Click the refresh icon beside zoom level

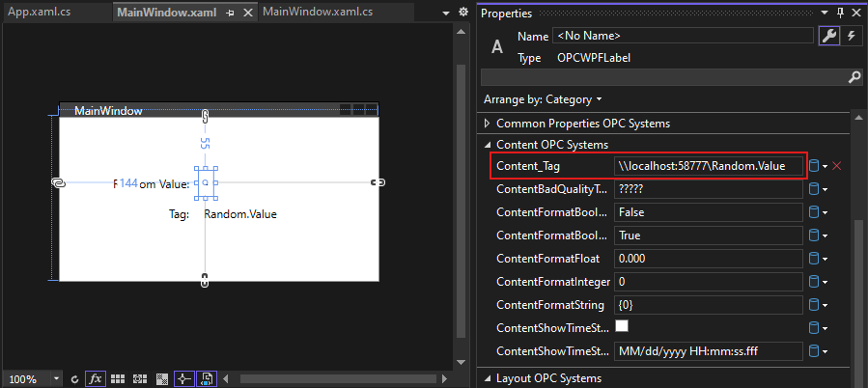tap(75, 379)
